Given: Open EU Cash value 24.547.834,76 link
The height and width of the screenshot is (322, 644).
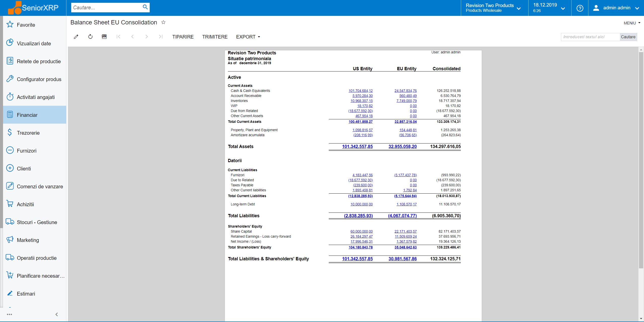Looking at the screenshot, I should tap(406, 91).
